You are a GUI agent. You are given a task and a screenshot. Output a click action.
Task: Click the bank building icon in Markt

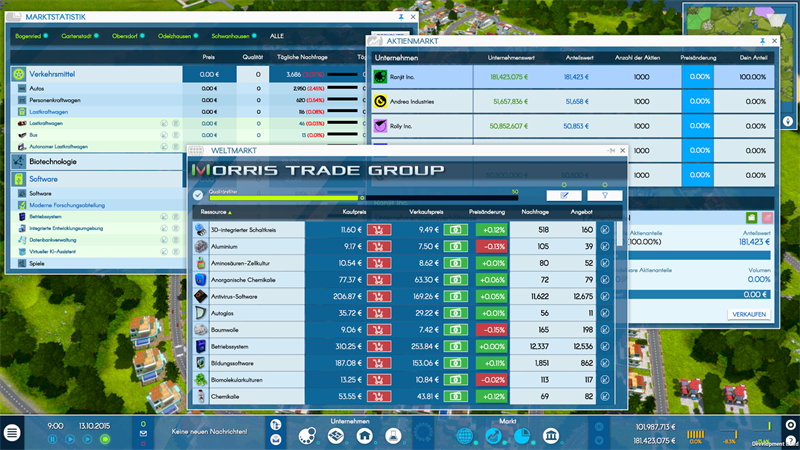click(551, 436)
